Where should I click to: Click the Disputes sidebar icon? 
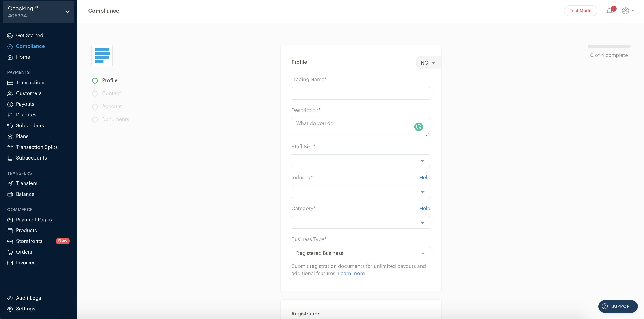point(10,115)
